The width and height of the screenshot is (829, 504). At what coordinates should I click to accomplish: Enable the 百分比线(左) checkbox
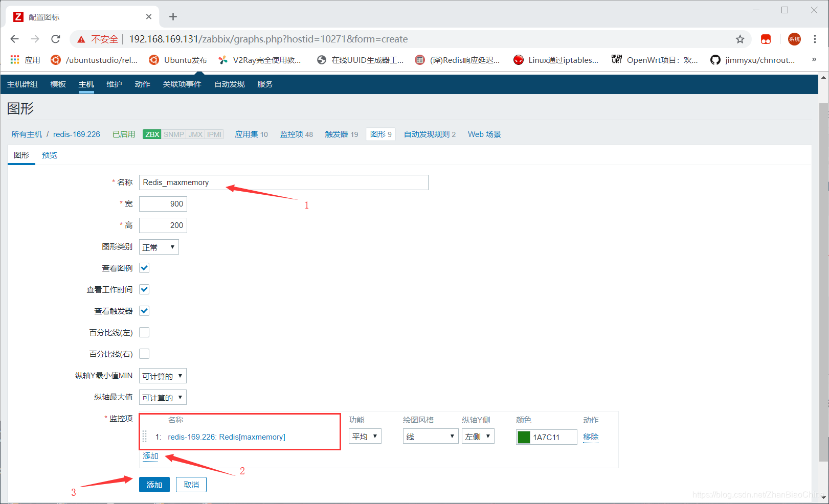coord(144,332)
